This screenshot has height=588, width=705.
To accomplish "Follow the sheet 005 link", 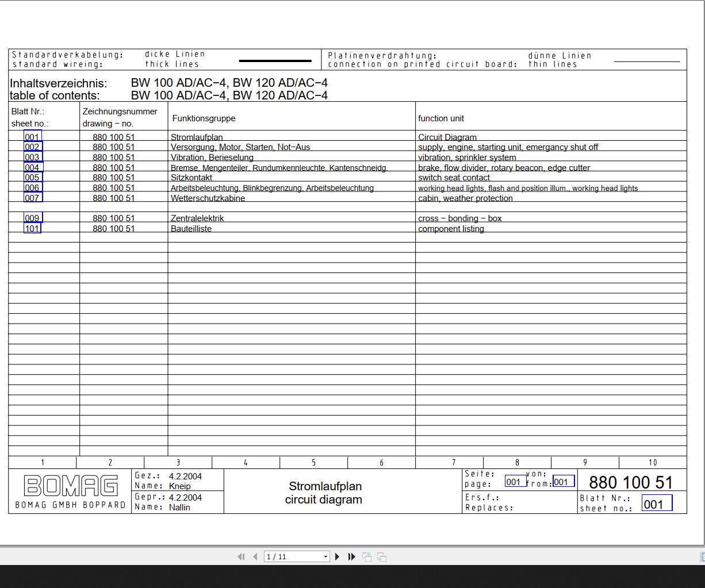I will [x=33, y=177].
